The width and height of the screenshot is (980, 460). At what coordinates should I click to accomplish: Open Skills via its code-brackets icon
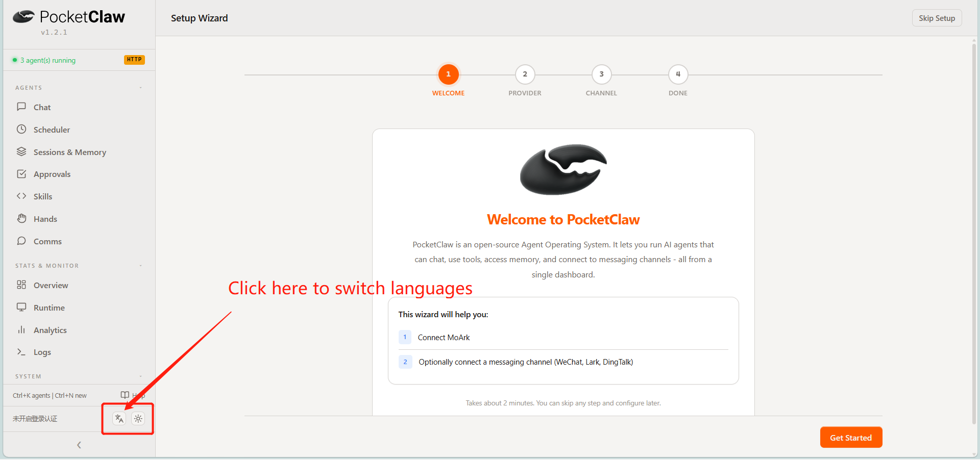click(x=21, y=196)
